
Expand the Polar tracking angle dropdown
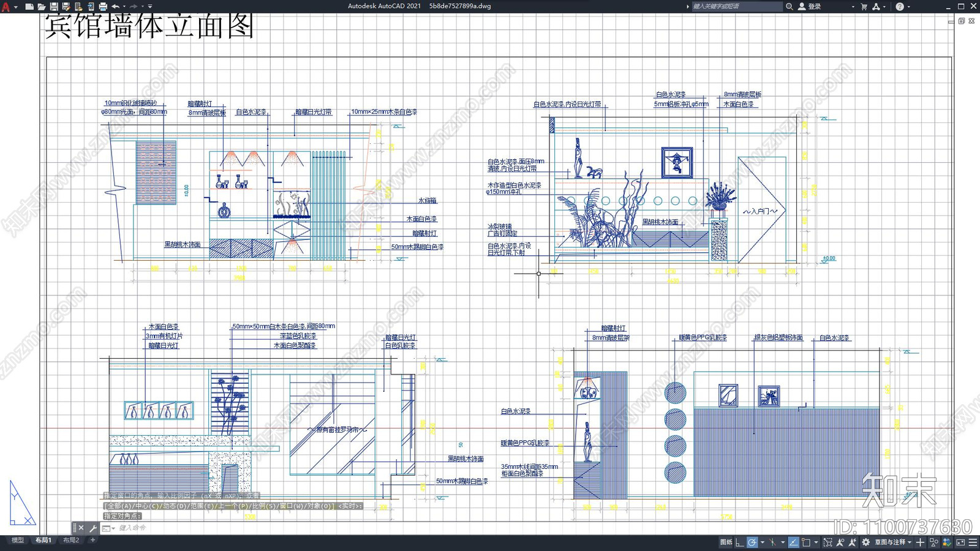[x=763, y=542]
